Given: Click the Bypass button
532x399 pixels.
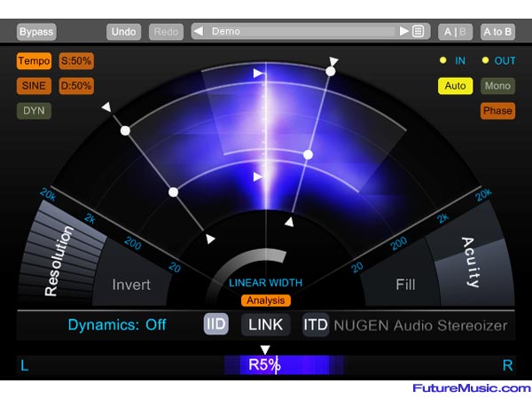Looking at the screenshot, I should point(36,32).
